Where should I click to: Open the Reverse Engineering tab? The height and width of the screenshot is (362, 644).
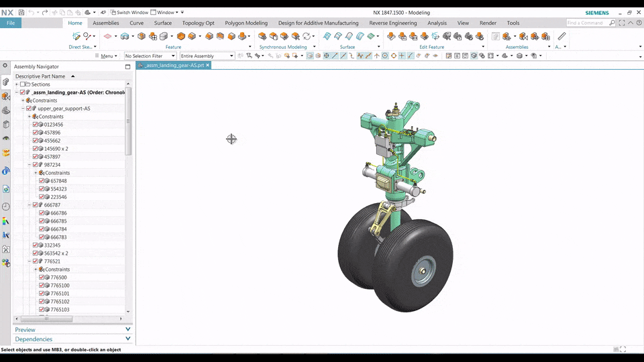click(393, 23)
